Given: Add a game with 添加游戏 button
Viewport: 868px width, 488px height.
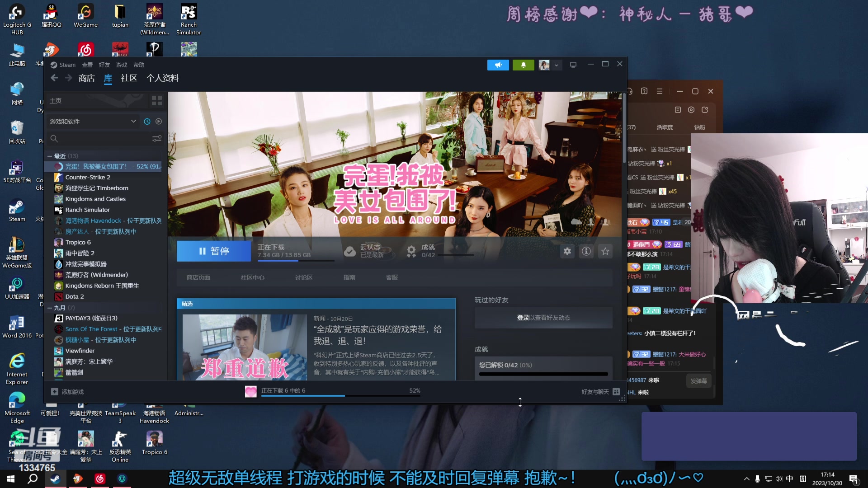Looking at the screenshot, I should pos(67,392).
